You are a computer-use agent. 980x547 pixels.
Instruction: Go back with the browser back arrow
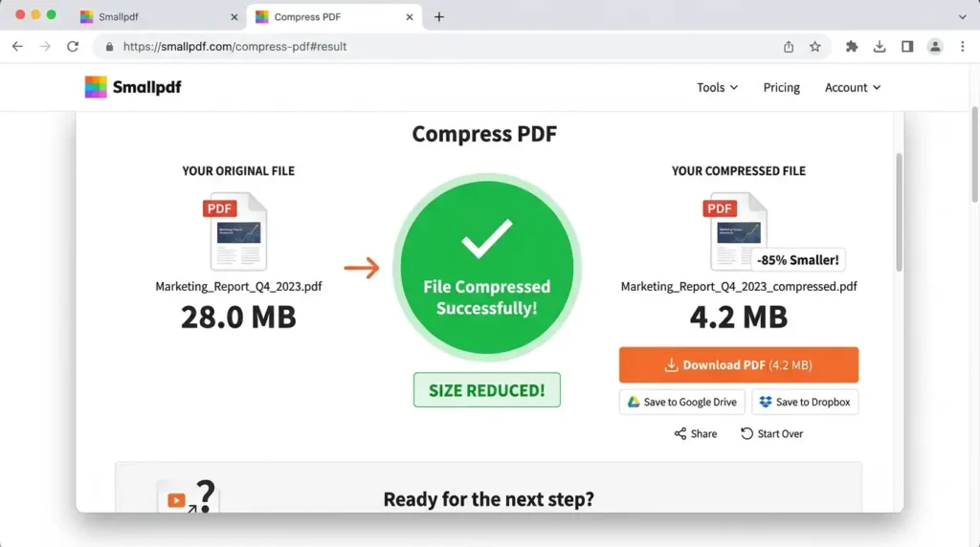click(x=17, y=46)
